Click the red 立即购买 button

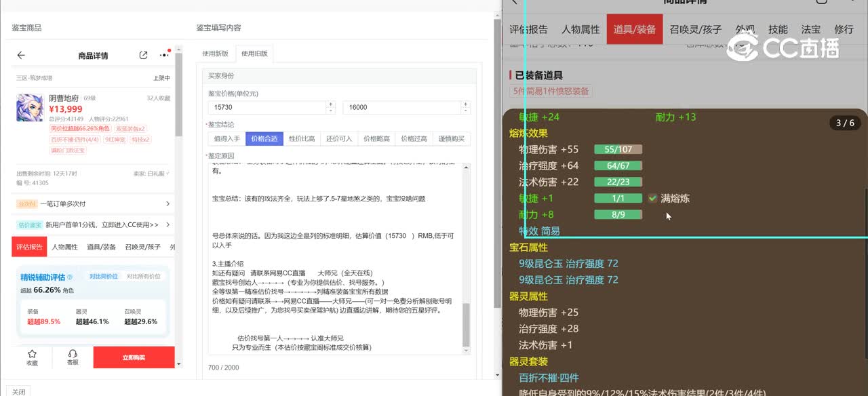point(134,357)
